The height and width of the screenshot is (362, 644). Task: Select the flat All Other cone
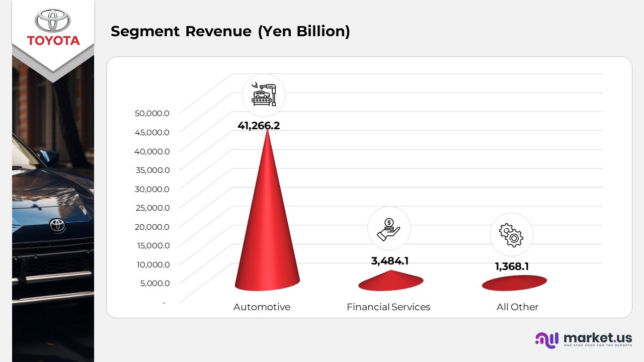tap(514, 283)
